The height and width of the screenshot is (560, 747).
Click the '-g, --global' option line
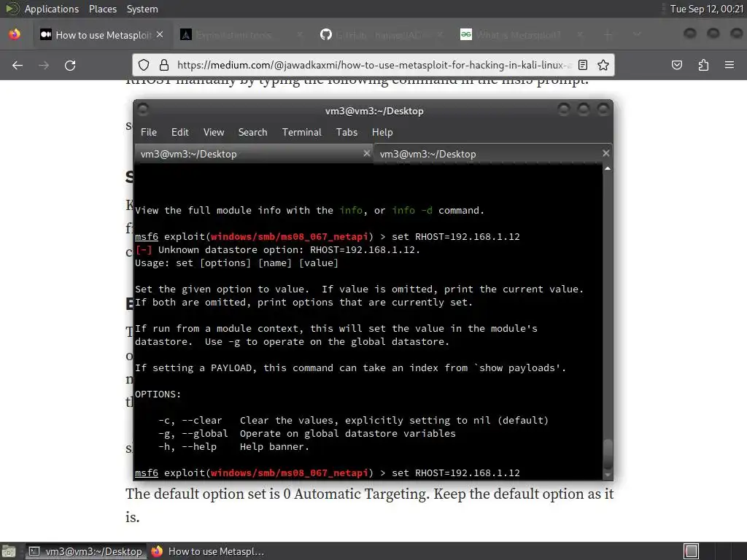click(x=307, y=434)
